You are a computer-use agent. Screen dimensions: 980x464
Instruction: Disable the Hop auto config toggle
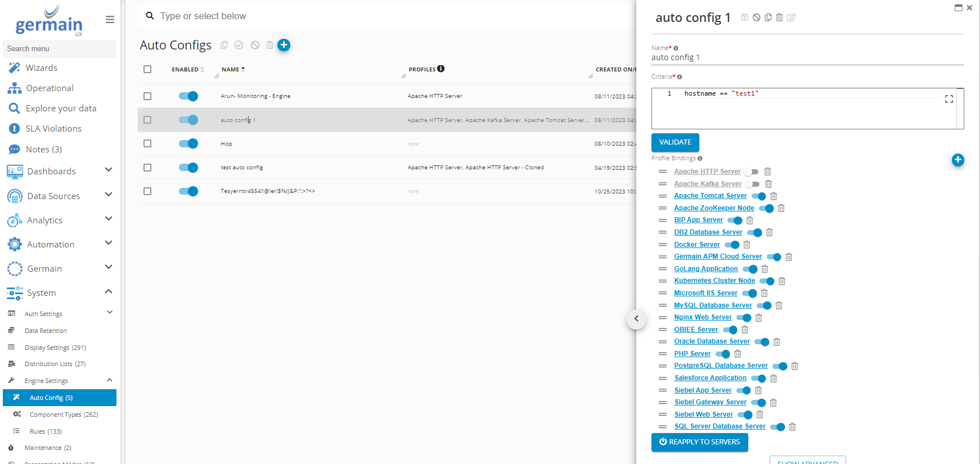[x=188, y=143]
